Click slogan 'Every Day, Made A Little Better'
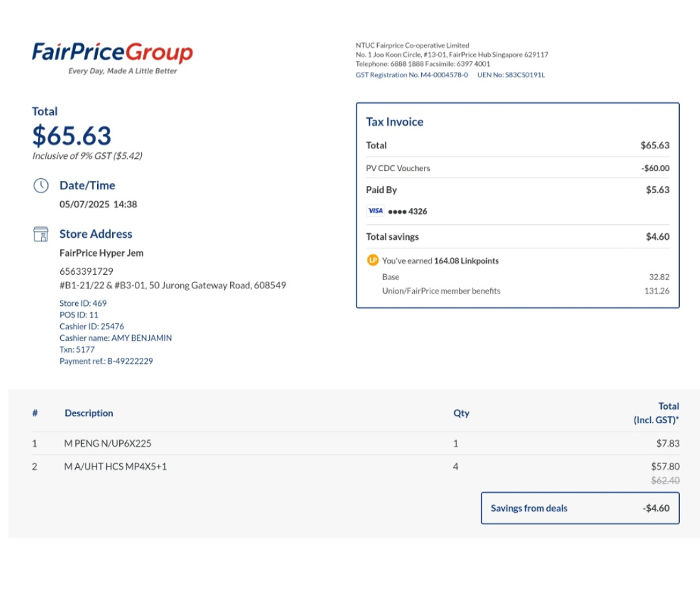700x604 pixels. 122,71
